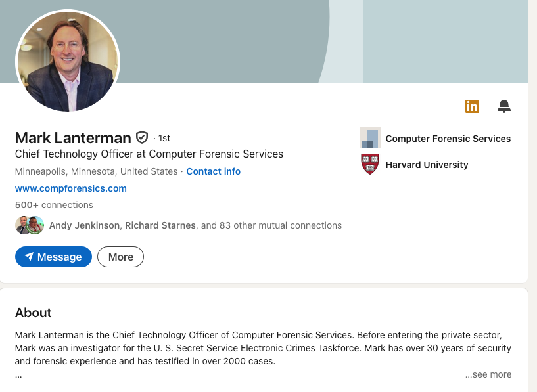The image size is (537, 392).
Task: Click the Harvard University crest logo
Action: point(370,164)
